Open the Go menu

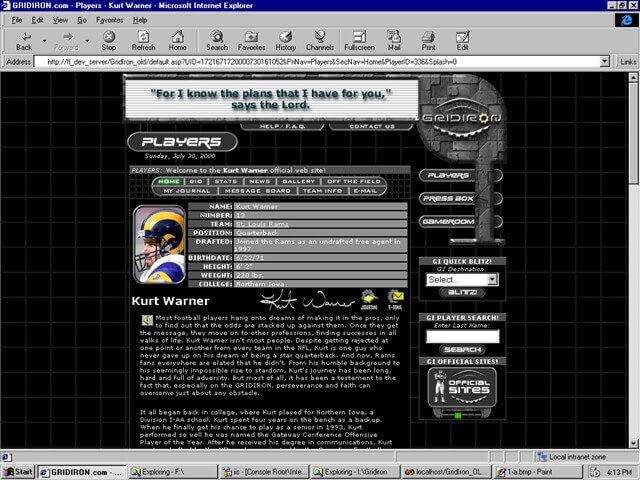click(82, 20)
